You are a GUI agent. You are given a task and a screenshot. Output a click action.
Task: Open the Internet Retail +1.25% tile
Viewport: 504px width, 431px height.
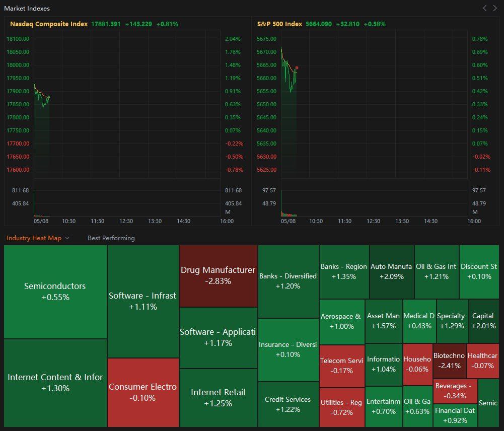[218, 398]
